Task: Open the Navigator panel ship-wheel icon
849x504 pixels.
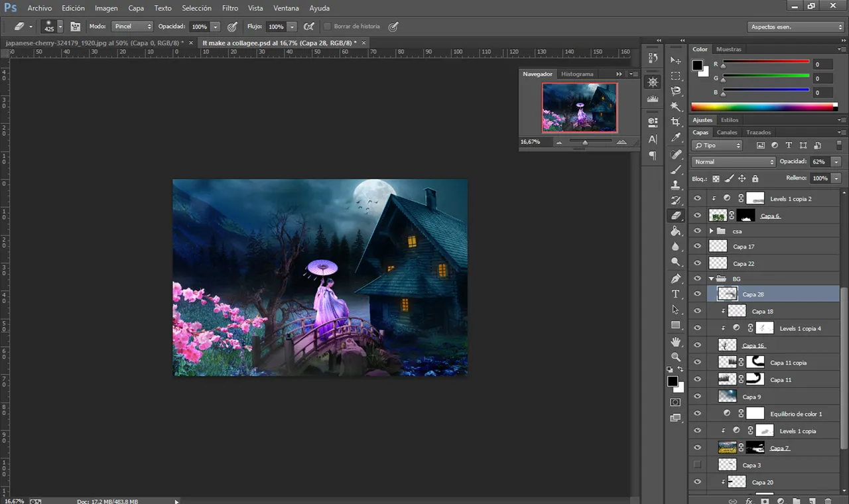Action: [x=653, y=82]
